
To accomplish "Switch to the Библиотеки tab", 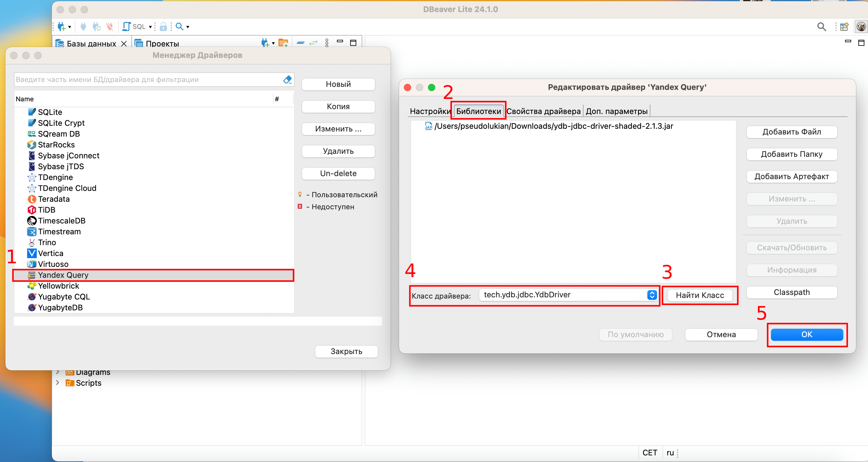I will point(478,111).
